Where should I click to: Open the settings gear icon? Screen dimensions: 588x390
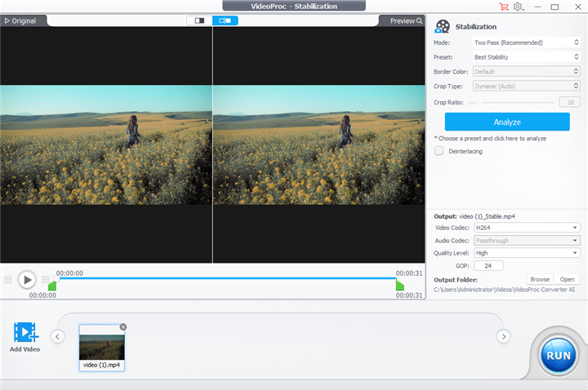[x=518, y=7]
